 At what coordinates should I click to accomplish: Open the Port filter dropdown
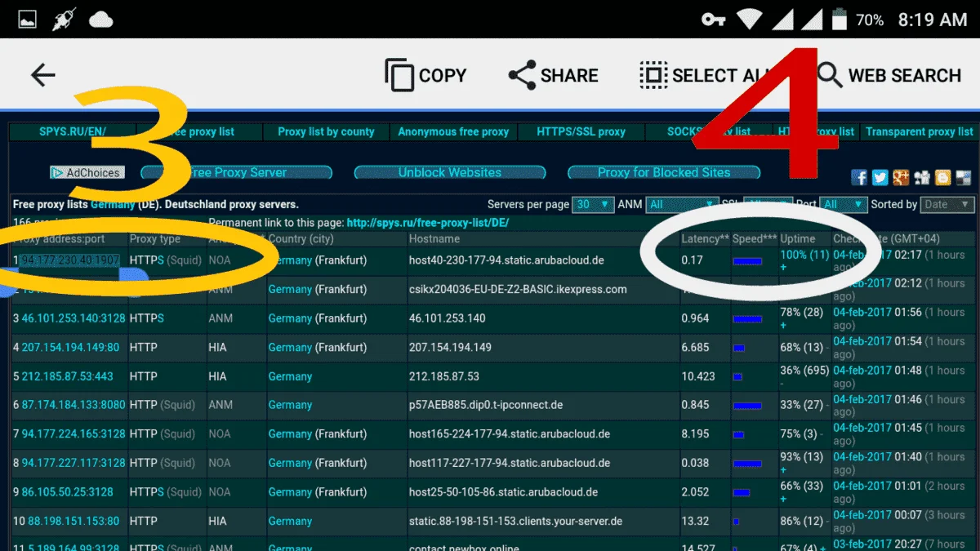[844, 204]
